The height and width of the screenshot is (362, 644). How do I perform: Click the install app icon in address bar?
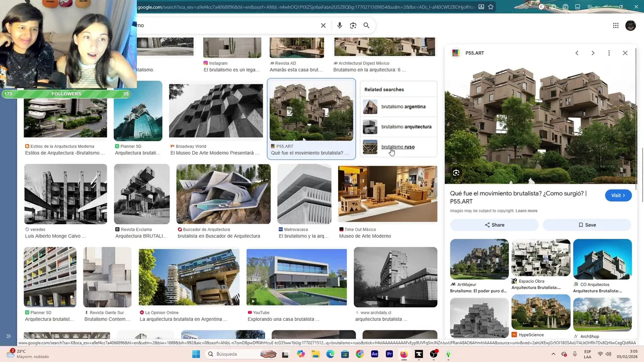481,7
